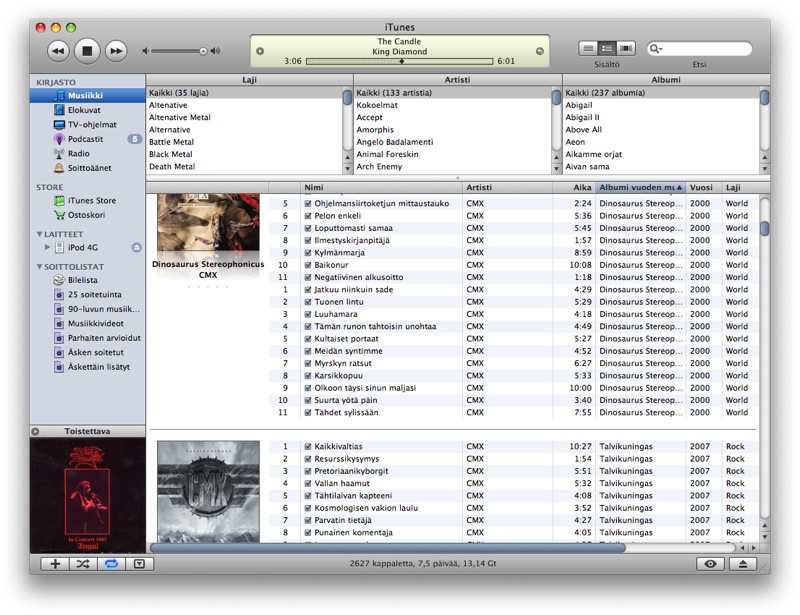Click the volume slider knob
Viewport: 800px width, 615px height.
tap(203, 51)
